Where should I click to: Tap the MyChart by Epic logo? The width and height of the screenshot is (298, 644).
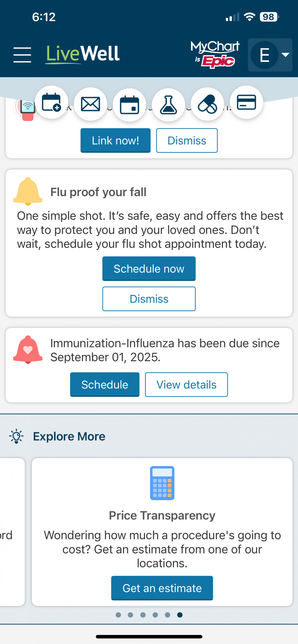point(215,54)
